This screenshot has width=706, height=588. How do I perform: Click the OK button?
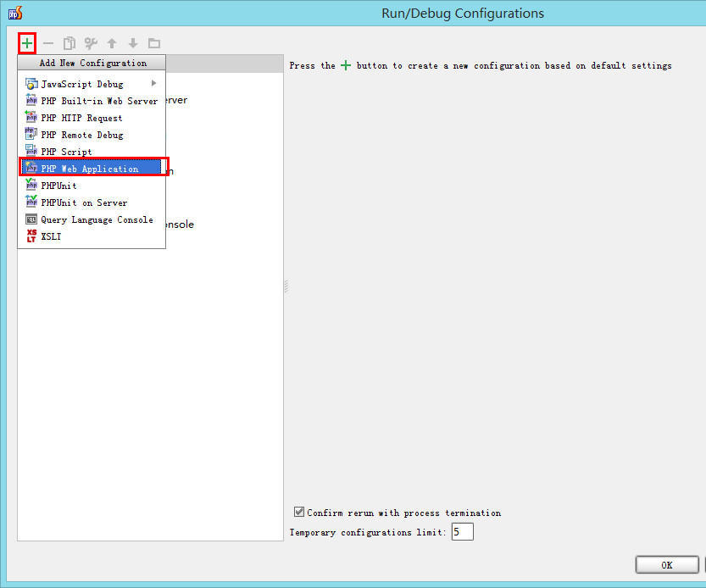point(667,565)
